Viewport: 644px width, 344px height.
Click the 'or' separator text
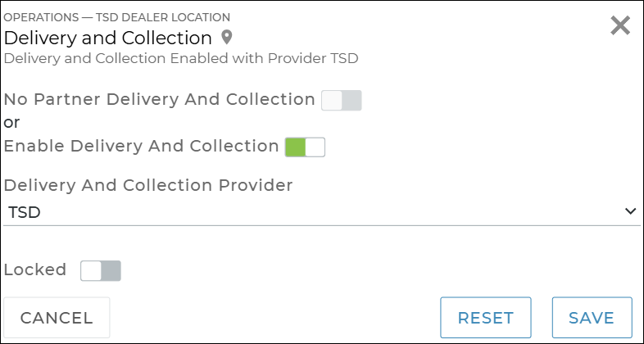pos(11,123)
